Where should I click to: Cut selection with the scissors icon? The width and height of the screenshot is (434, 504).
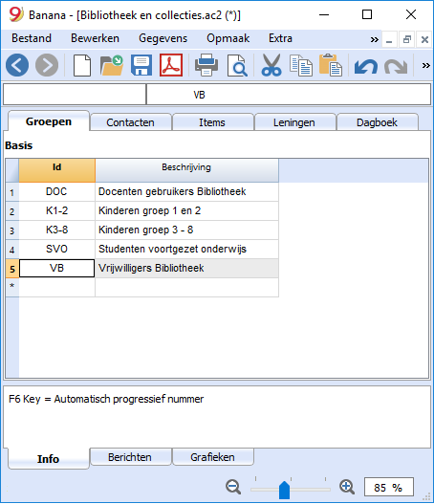pos(271,65)
